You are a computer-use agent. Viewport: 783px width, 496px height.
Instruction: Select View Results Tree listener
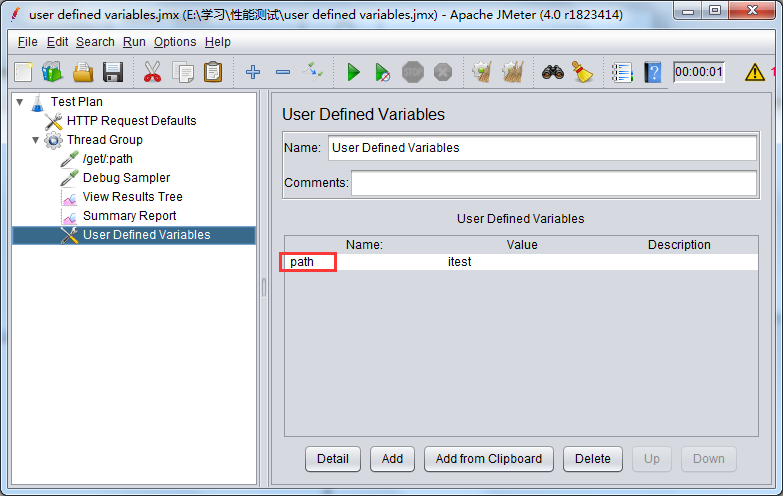coord(133,197)
